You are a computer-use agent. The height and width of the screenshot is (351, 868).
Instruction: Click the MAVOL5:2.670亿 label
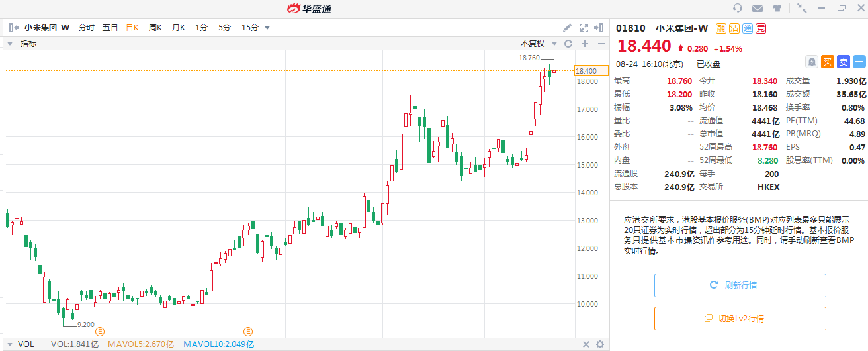(140, 344)
